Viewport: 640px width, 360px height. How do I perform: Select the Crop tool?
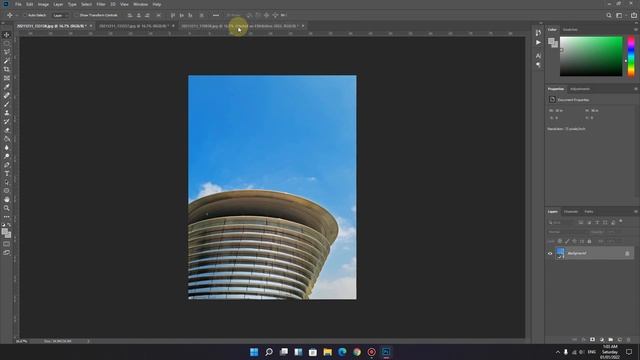7,69
